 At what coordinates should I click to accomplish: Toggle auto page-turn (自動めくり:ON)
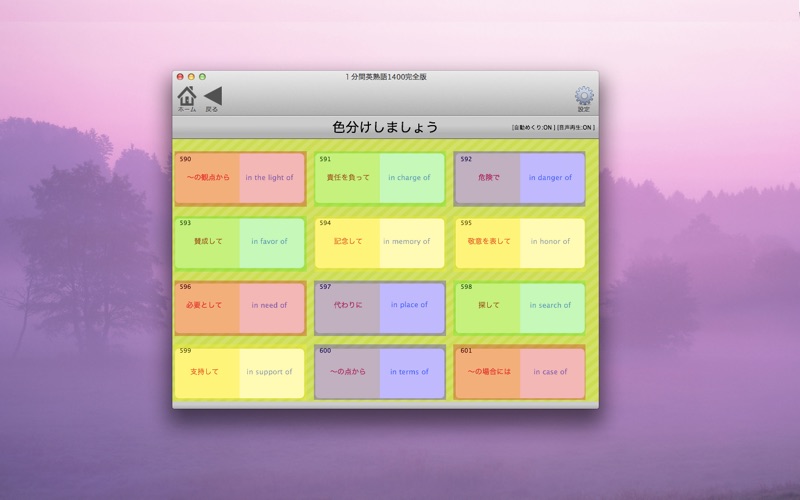click(x=533, y=128)
